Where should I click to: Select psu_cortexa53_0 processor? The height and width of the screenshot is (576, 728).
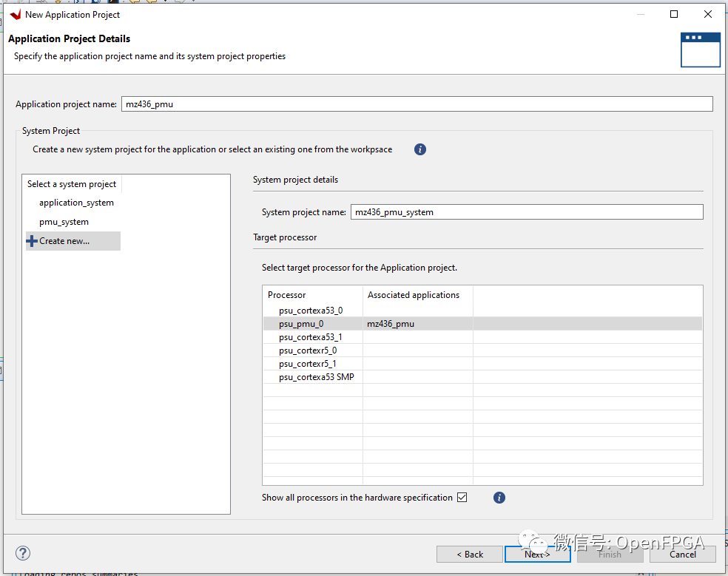pyautogui.click(x=311, y=311)
